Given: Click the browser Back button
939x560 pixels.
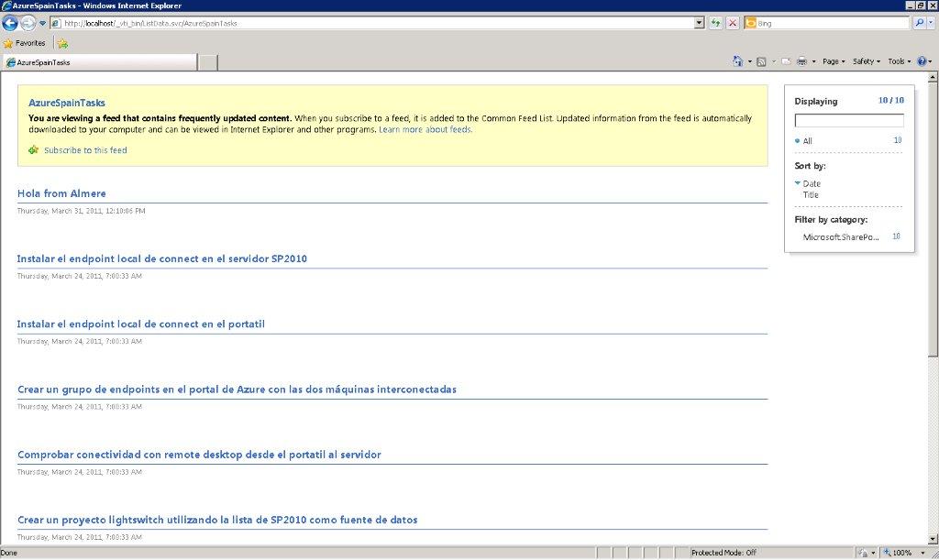Looking at the screenshot, I should pos(10,23).
